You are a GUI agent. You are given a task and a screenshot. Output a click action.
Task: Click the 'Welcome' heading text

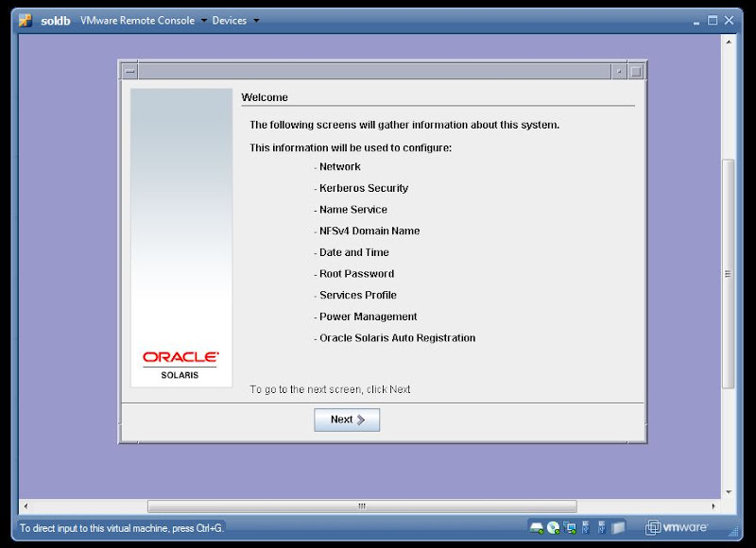(x=265, y=97)
